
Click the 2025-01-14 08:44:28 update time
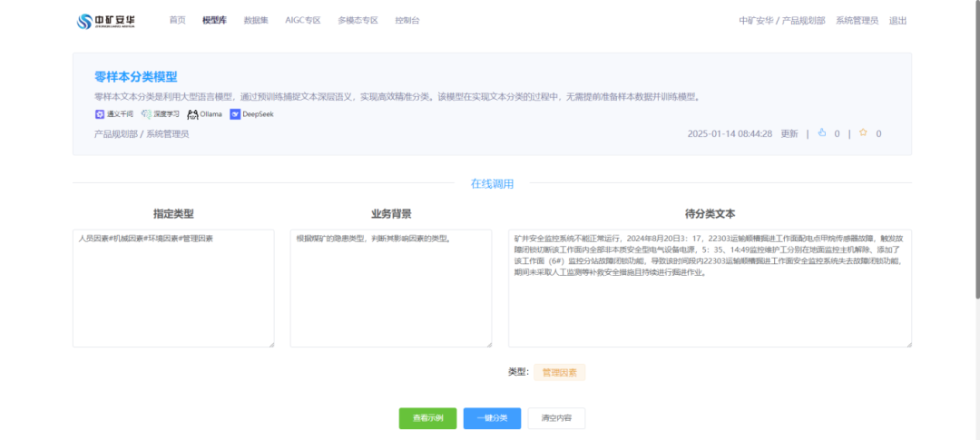pos(730,133)
